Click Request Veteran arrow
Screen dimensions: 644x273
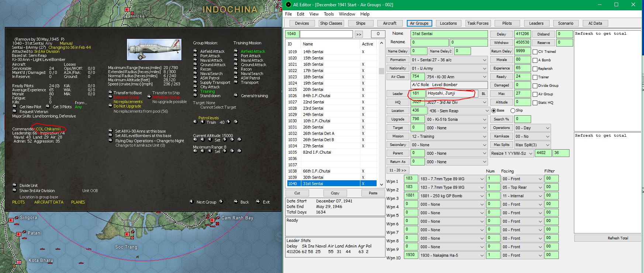[x=15, y=111]
